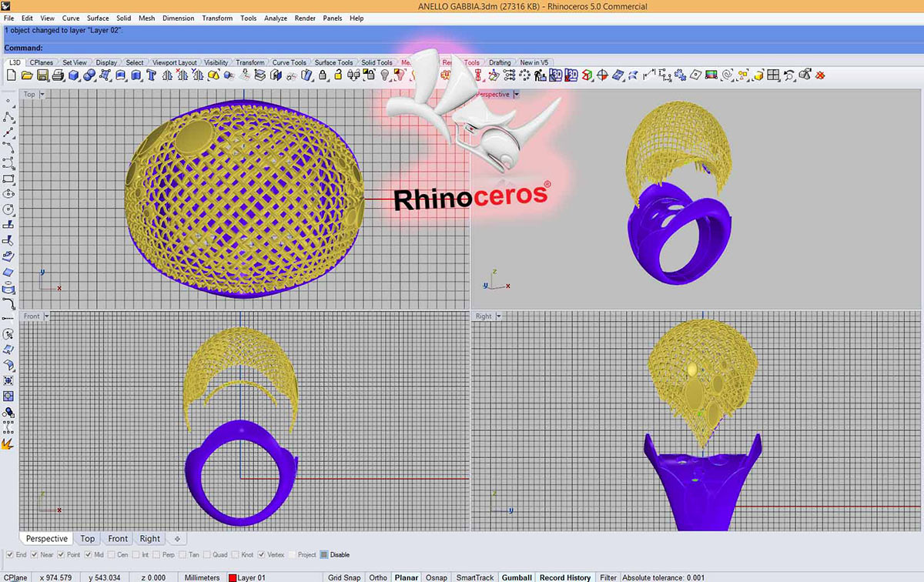The image size is (924, 582).
Task: Toggle Planar in status bar
Action: click(406, 577)
